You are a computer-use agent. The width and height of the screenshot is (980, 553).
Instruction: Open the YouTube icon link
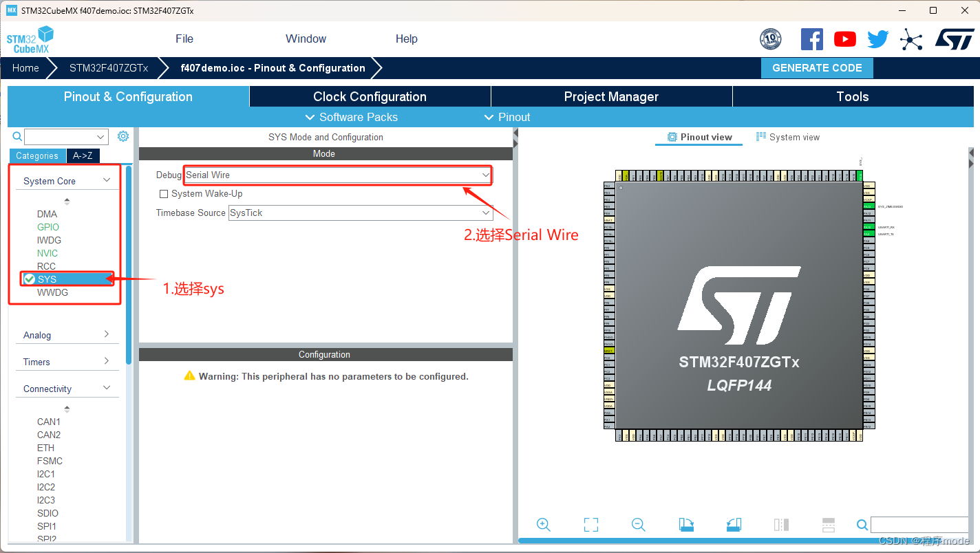(845, 39)
